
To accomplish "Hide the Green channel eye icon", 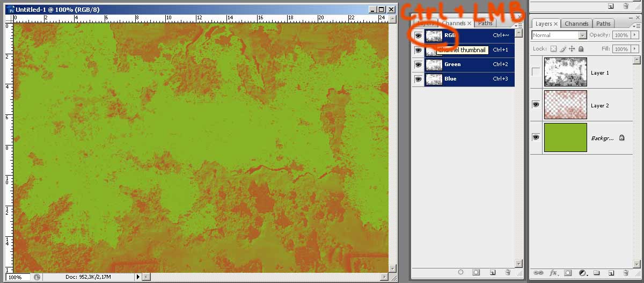I will click(418, 64).
